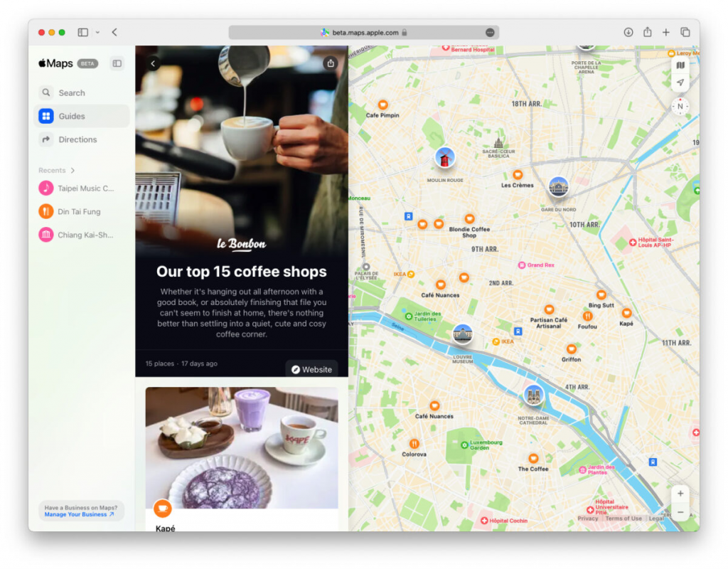Zoom in using the plus control
Screen dimensions: 728x569
tap(680, 493)
